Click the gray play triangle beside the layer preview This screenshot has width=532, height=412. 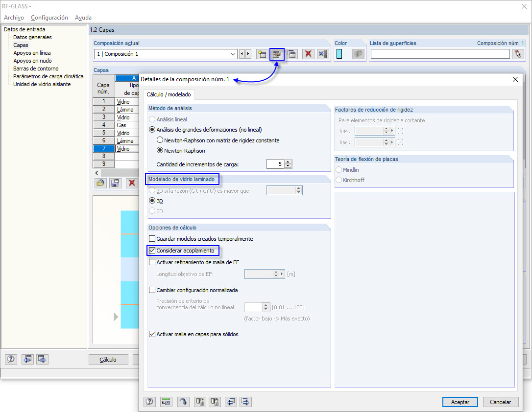click(116, 317)
